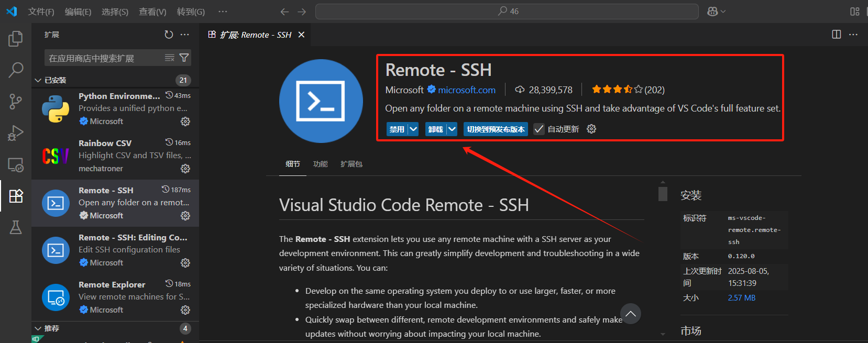Viewport: 868px width, 343px height.
Task: Click the 卸载 button
Action: click(436, 129)
